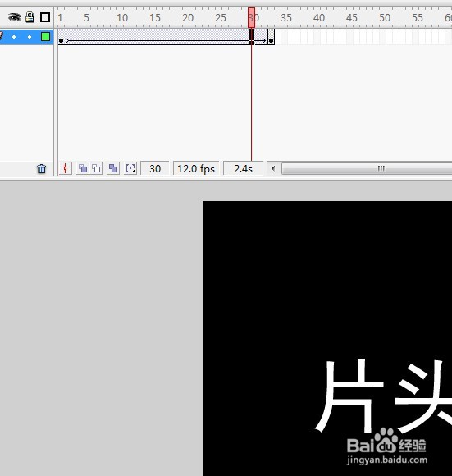Image resolution: width=452 pixels, height=476 pixels.
Task: Click the ruler at frame 5
Action: click(87, 18)
